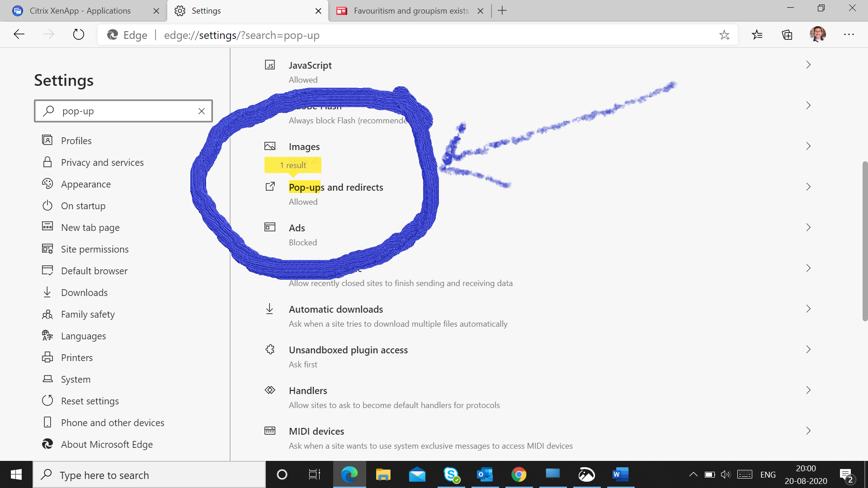Screen dimensions: 868x488
Task: Open Default browser settings
Action: click(94, 271)
